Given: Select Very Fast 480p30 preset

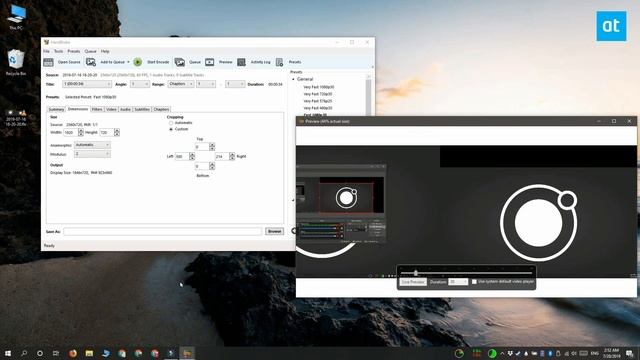Looking at the screenshot, I should coord(318,108).
